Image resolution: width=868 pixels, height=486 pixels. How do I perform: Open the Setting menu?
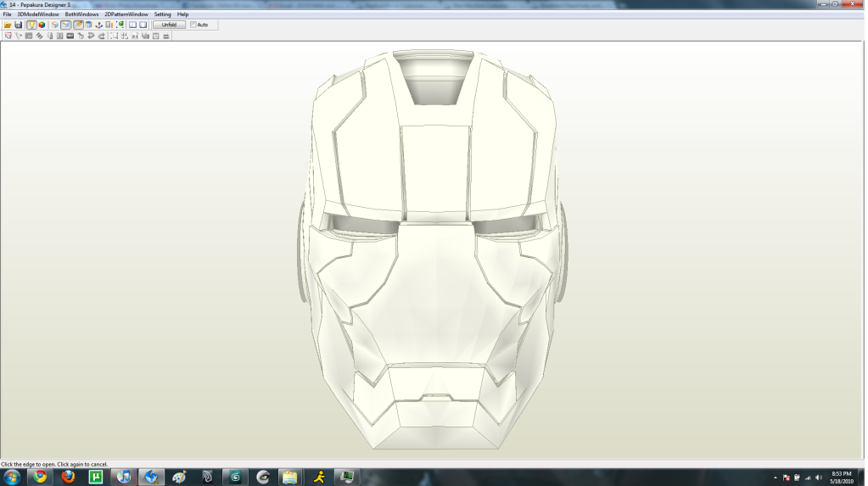click(x=162, y=14)
